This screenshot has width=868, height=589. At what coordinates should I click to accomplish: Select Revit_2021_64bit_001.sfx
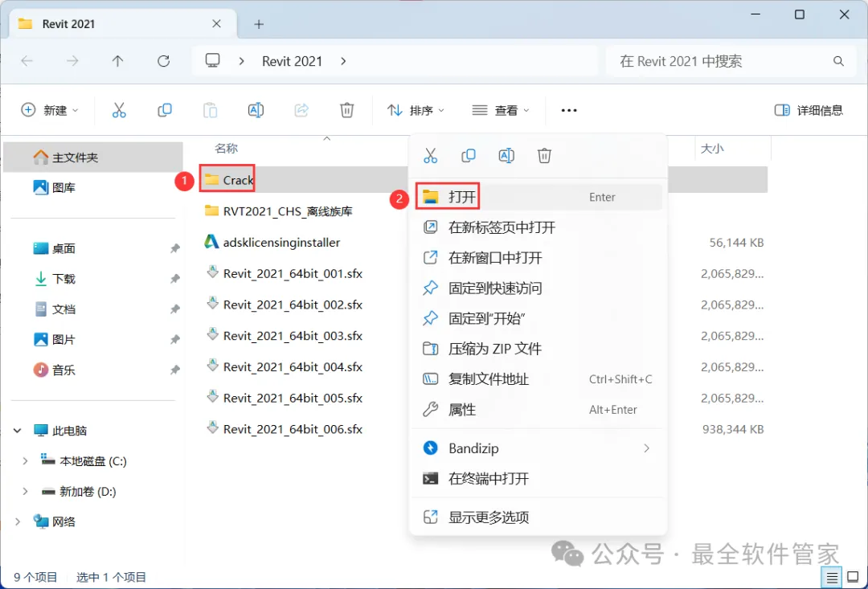coord(285,273)
